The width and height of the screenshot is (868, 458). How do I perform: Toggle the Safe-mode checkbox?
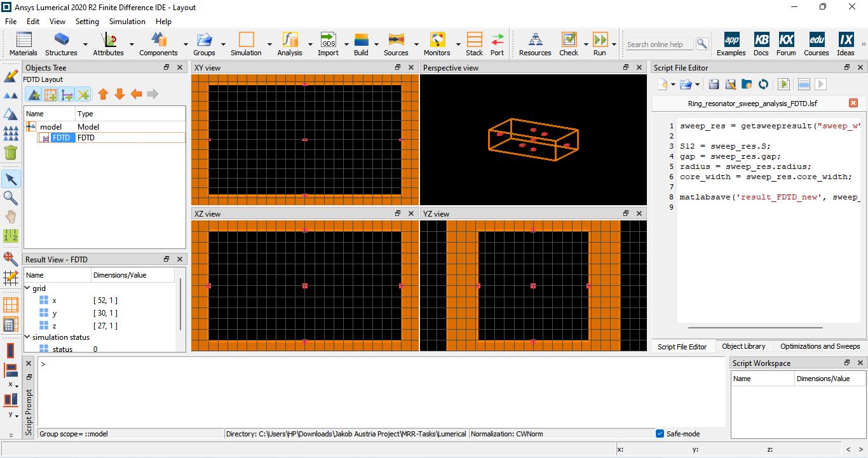coord(660,434)
